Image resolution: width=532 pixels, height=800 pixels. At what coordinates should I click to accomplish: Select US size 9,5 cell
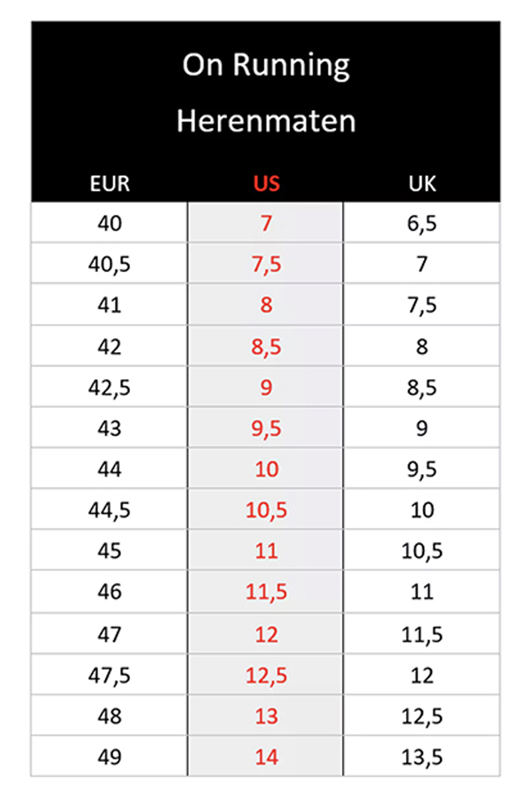[266, 428]
